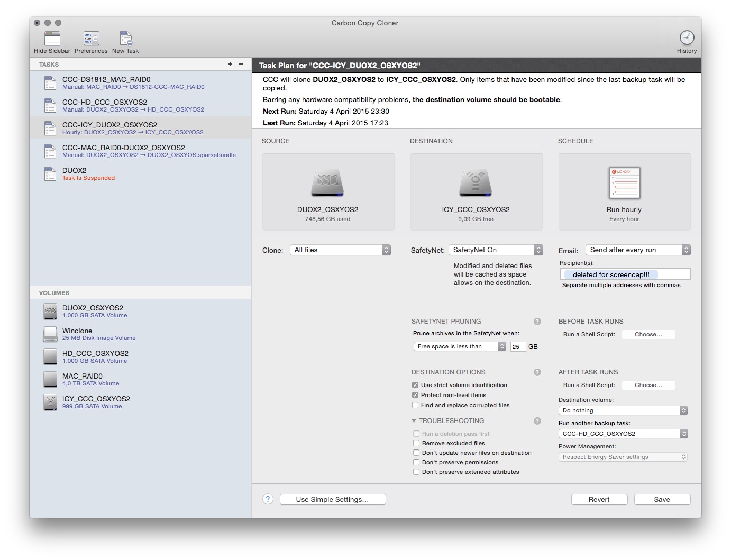Open the Free space is less than dropdown

460,346
